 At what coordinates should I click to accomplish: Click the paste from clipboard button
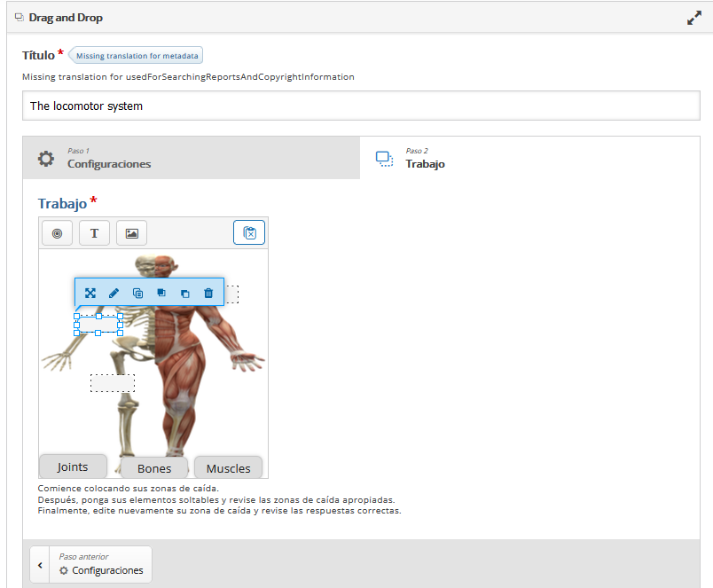tap(249, 233)
